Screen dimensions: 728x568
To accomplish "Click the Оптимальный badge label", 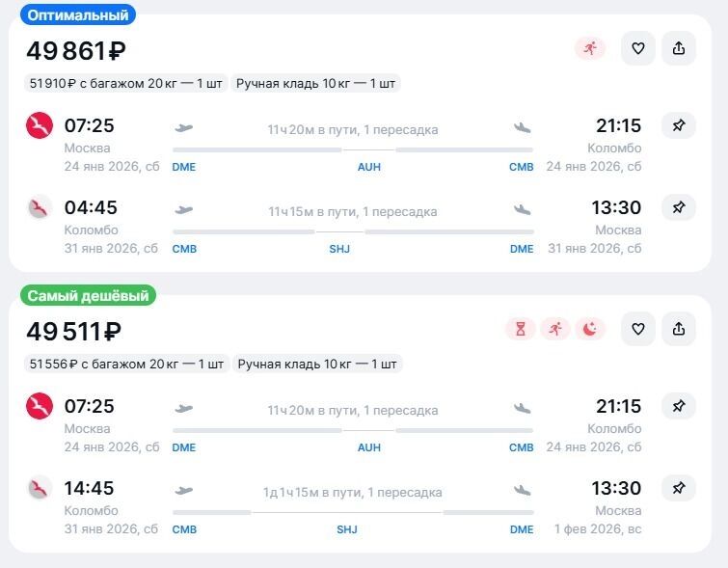I will click(77, 15).
